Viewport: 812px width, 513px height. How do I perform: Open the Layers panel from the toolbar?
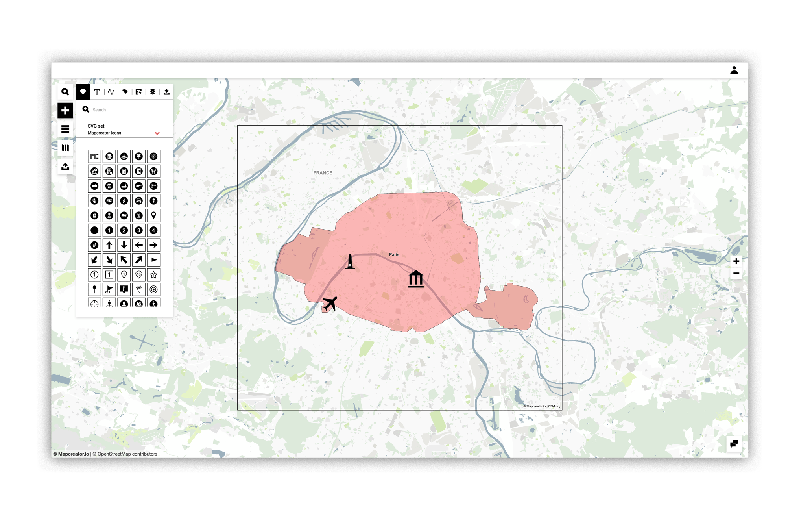tap(153, 92)
